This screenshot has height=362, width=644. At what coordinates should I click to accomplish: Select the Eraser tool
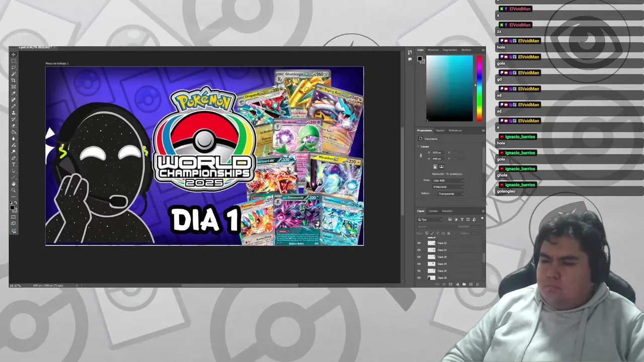tap(14, 125)
